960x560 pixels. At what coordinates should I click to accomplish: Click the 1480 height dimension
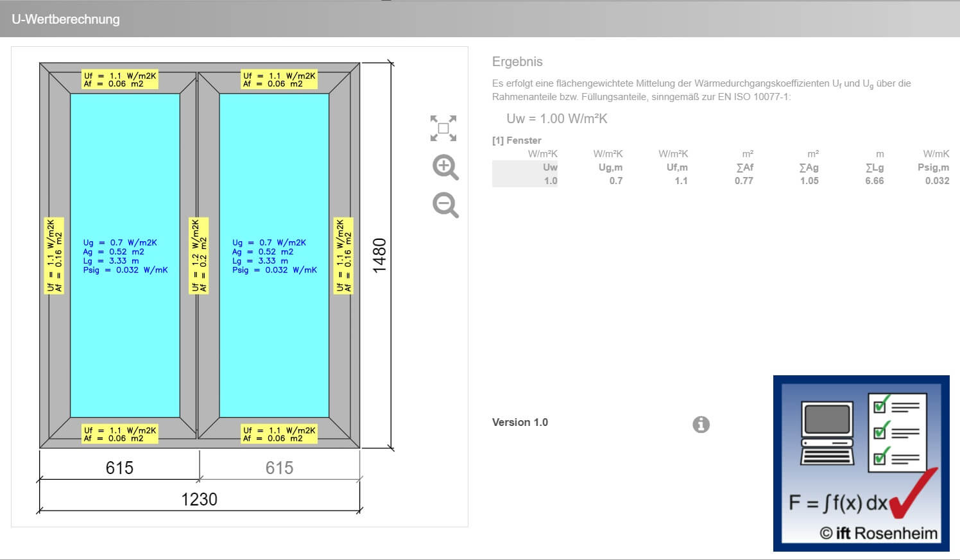pos(379,255)
